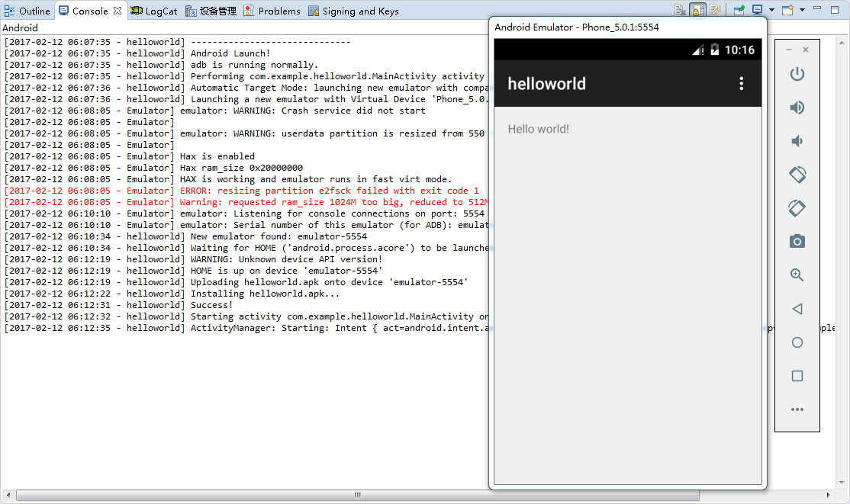Click the Android Emulator window title bar

pyautogui.click(x=628, y=27)
